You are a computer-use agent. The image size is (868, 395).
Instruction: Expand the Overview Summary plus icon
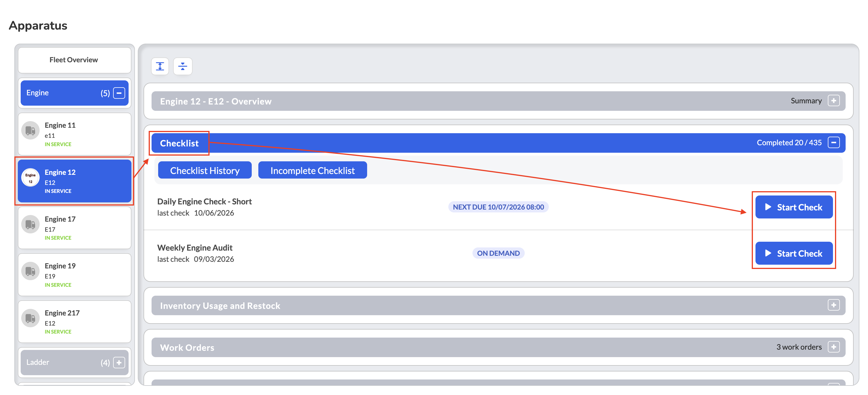click(x=834, y=100)
